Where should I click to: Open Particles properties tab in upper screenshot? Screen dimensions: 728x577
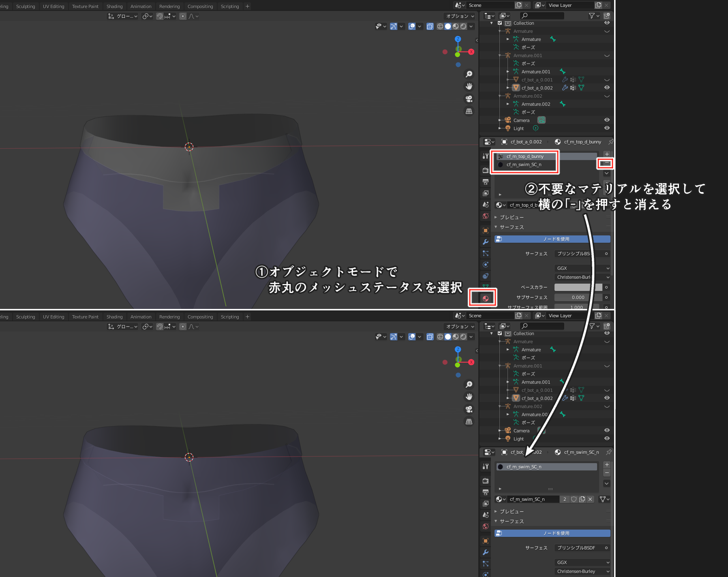tap(485, 253)
